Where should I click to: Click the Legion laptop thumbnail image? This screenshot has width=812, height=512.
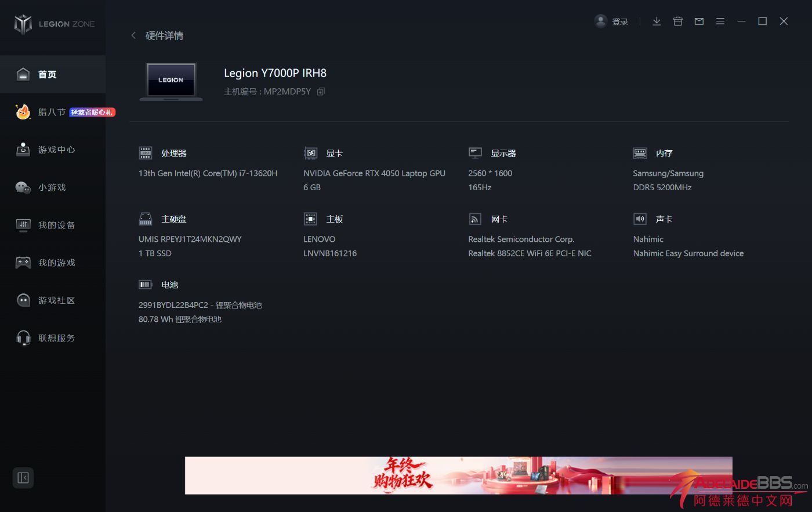pos(171,81)
